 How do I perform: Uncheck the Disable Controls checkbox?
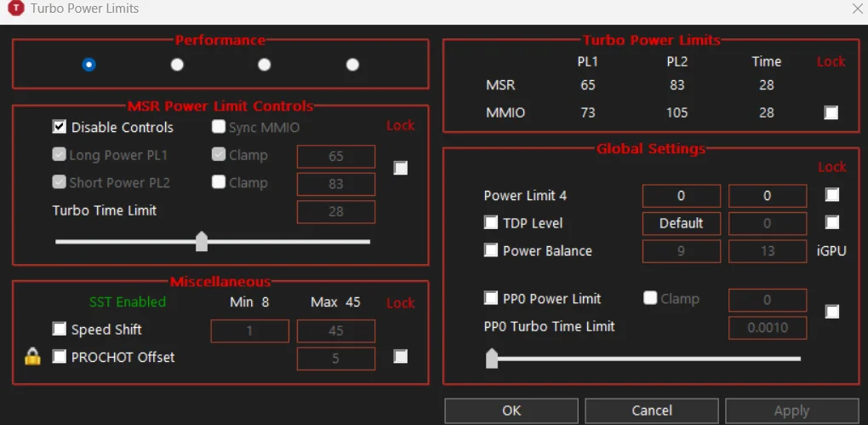coord(60,127)
